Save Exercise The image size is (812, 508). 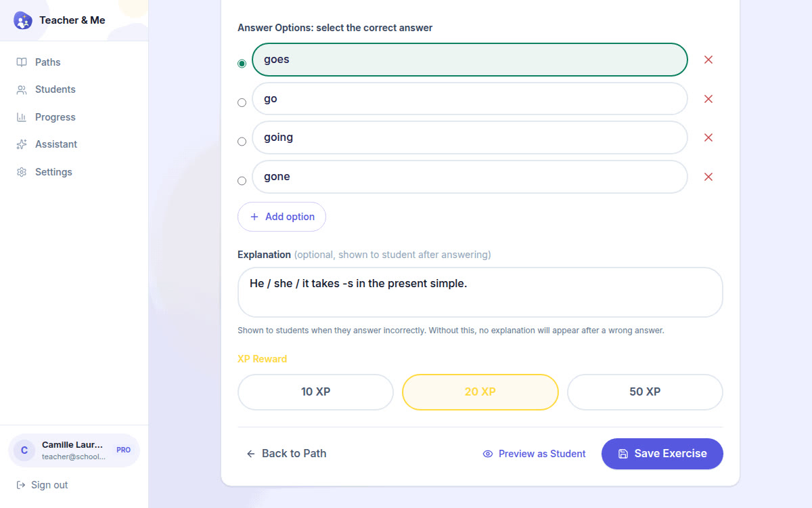point(662,454)
